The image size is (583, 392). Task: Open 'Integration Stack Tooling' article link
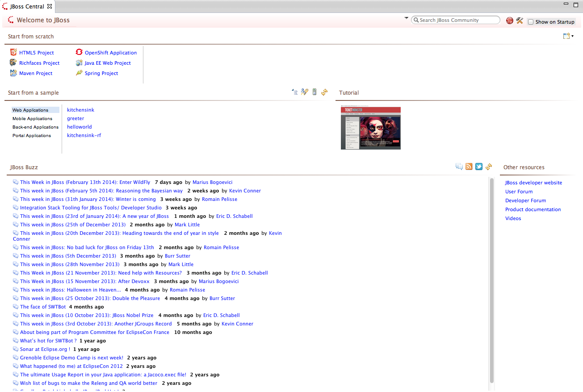[x=91, y=208]
